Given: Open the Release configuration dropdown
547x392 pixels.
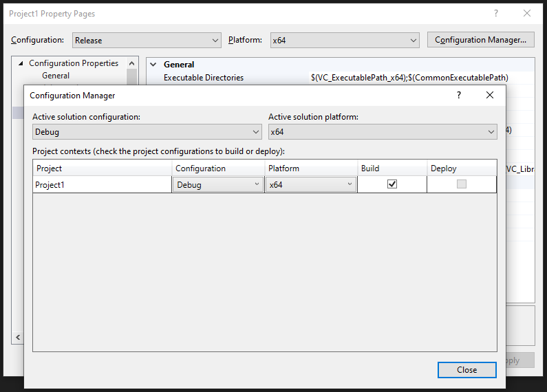Looking at the screenshot, I should point(147,41).
